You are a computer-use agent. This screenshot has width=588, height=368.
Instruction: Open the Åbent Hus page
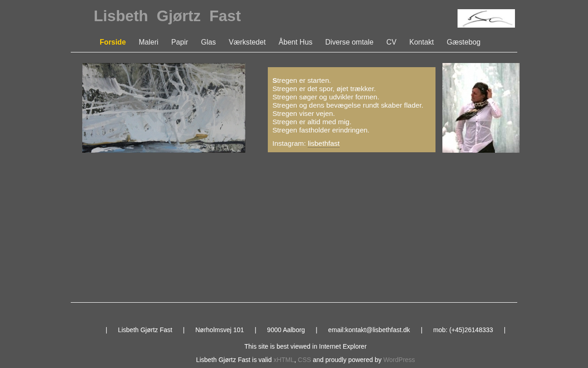295,42
